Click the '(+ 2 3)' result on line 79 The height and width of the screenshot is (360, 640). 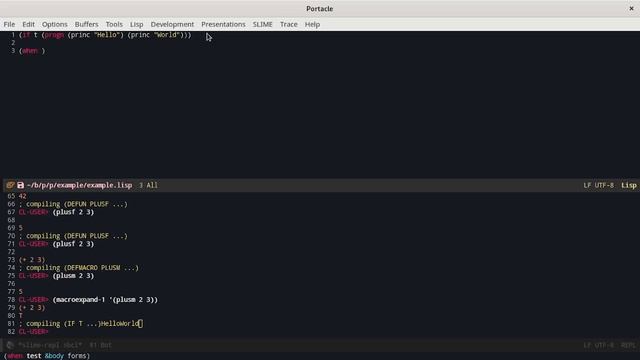coord(32,307)
